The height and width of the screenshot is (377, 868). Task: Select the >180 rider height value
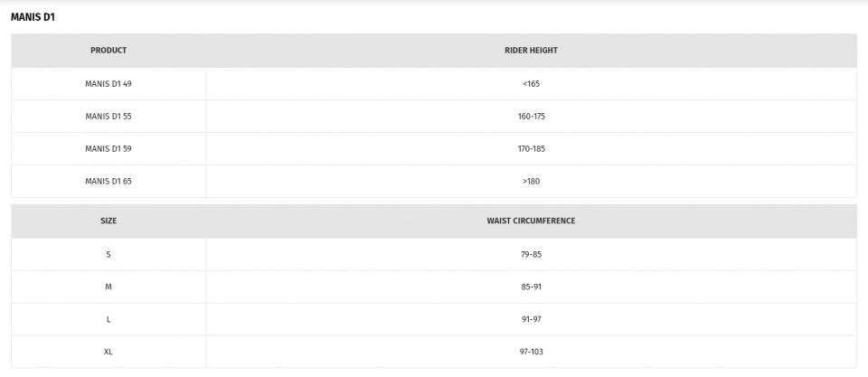click(531, 182)
